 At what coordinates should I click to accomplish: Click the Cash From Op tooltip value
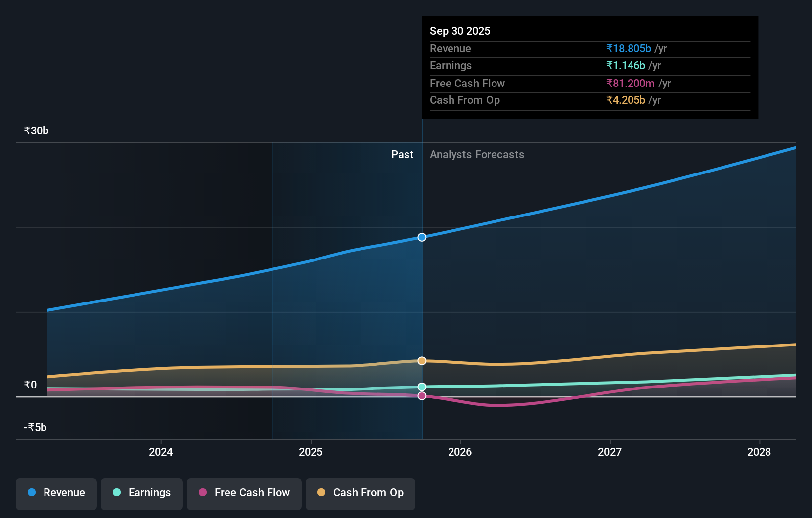(x=625, y=100)
